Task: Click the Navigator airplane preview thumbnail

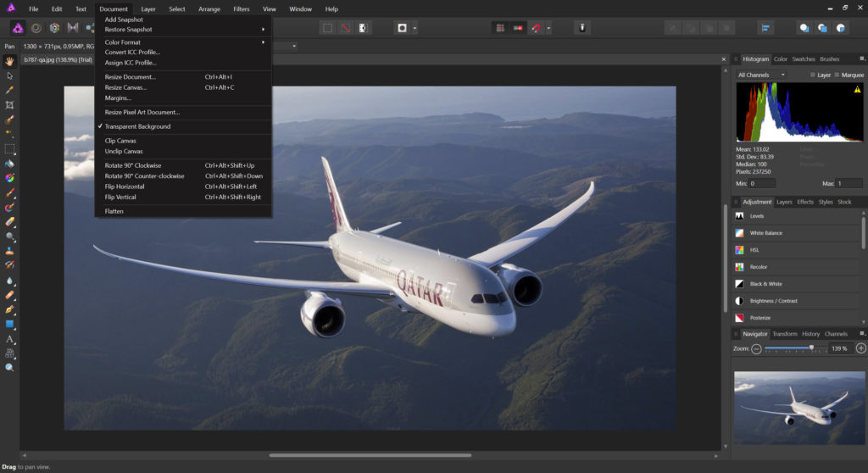Action: 798,408
